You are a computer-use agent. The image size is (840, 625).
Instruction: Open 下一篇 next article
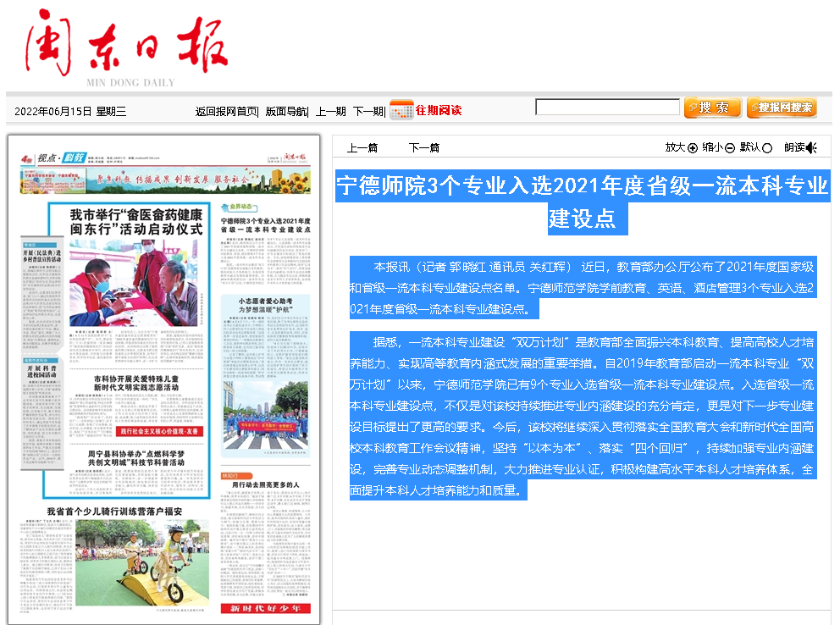coord(423,148)
